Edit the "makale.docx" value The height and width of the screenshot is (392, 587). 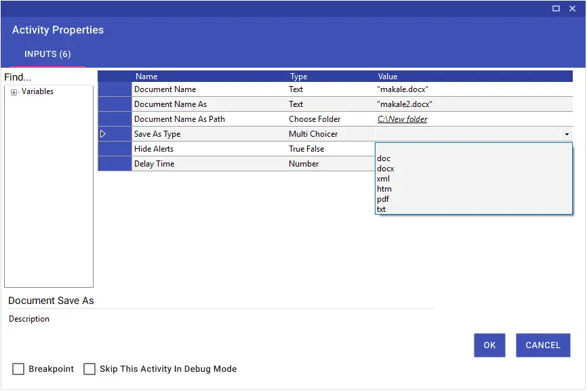403,89
